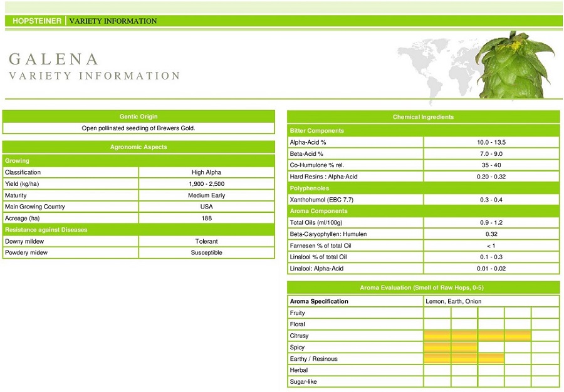Click the GALENA title heading
The width and height of the screenshot is (564, 392).
[x=54, y=59]
